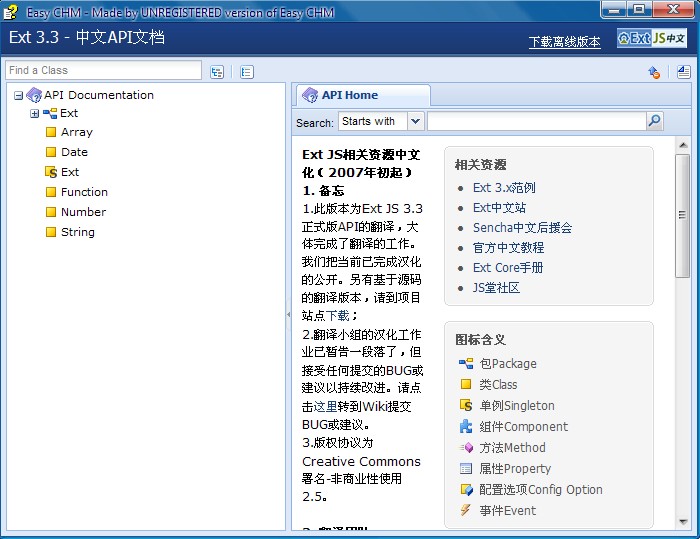
Task: Select the Date tree item
Action: 74,152
